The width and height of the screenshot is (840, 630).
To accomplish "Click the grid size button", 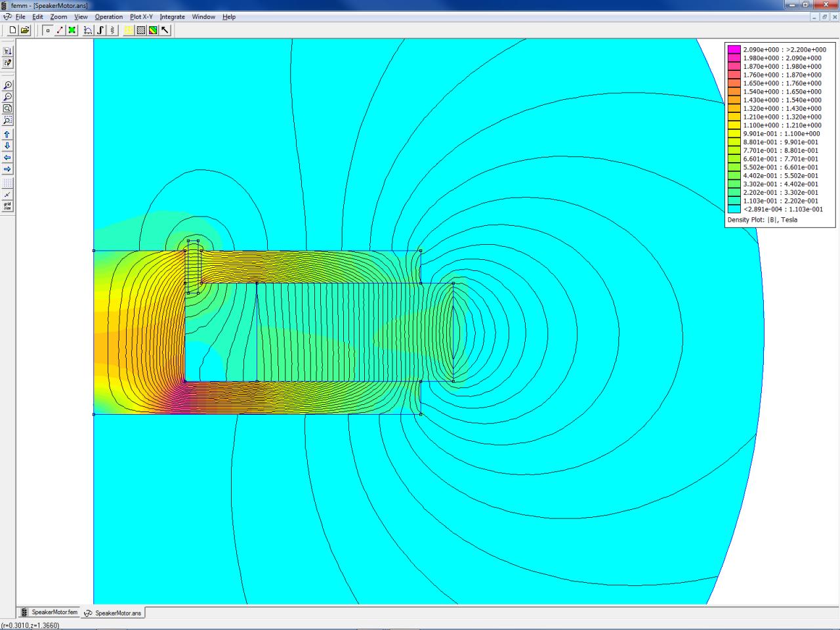I will (x=7, y=206).
